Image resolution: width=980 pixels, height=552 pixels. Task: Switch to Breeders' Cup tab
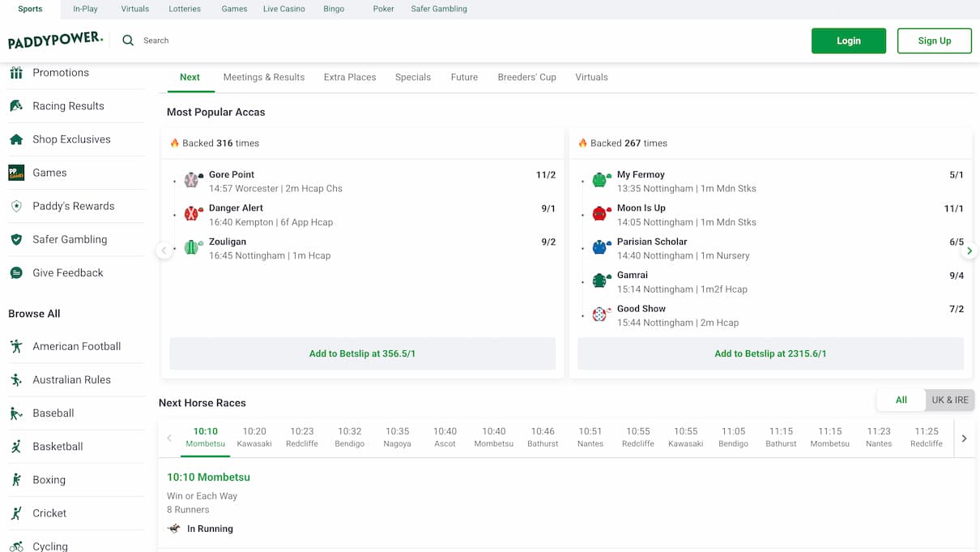527,77
